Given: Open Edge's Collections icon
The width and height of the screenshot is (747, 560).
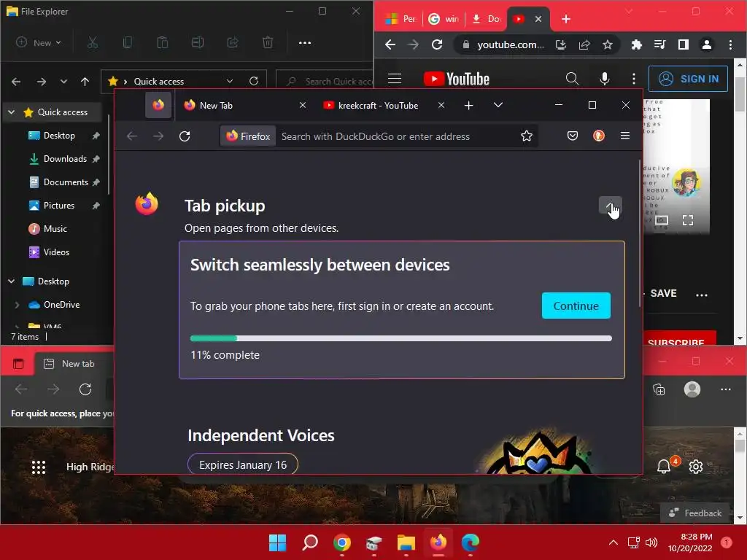Looking at the screenshot, I should tap(659, 389).
